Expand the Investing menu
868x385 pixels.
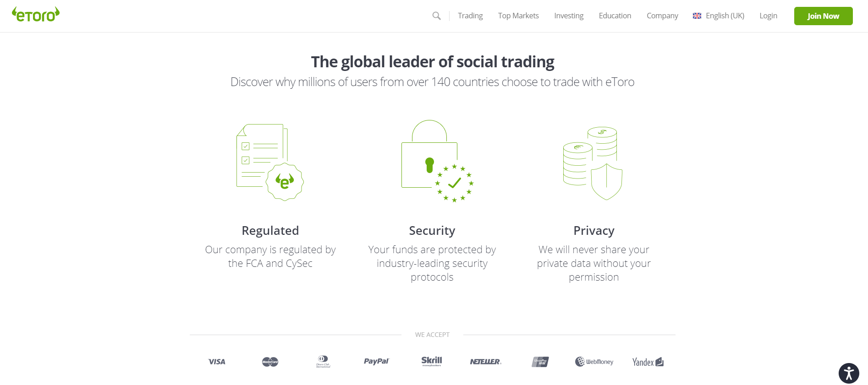pos(569,16)
